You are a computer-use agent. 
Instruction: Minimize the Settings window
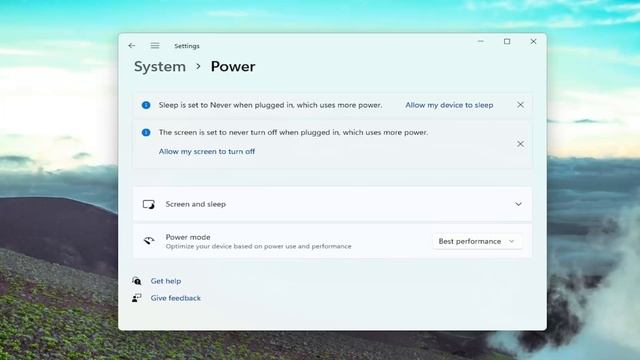(x=481, y=41)
